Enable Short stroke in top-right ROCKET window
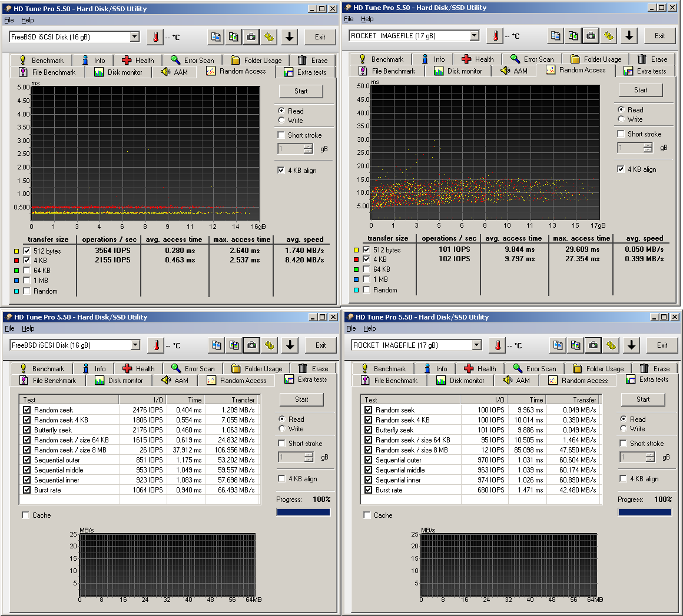 point(621,134)
